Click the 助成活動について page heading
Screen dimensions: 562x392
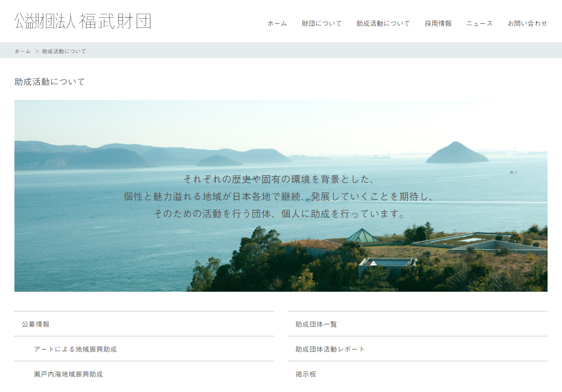click(49, 82)
